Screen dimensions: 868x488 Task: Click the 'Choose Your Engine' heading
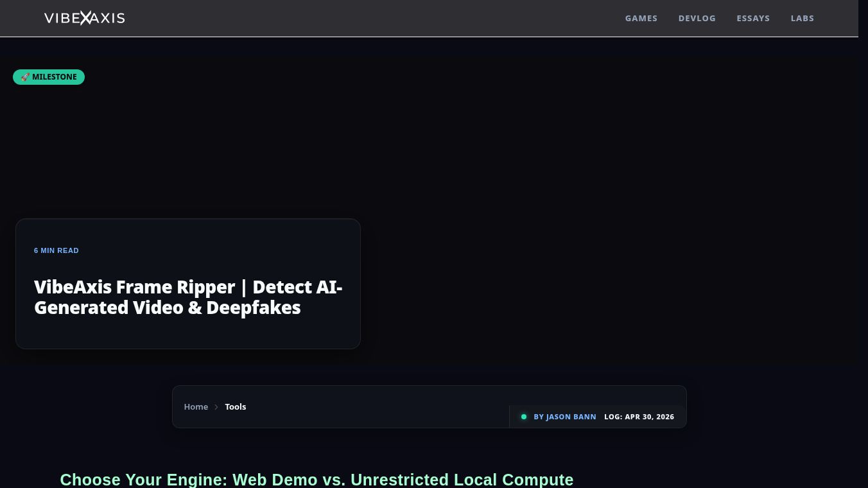317,480
